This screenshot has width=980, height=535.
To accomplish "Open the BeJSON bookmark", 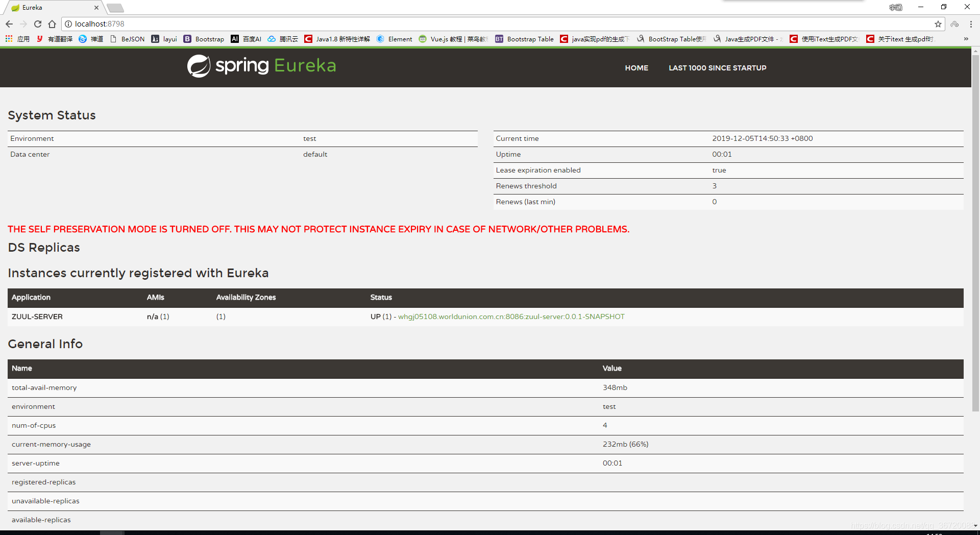I will click(x=127, y=39).
